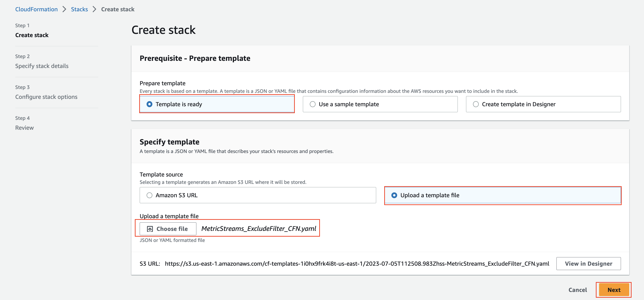Go to Step 2 Specify stack details

tap(42, 66)
